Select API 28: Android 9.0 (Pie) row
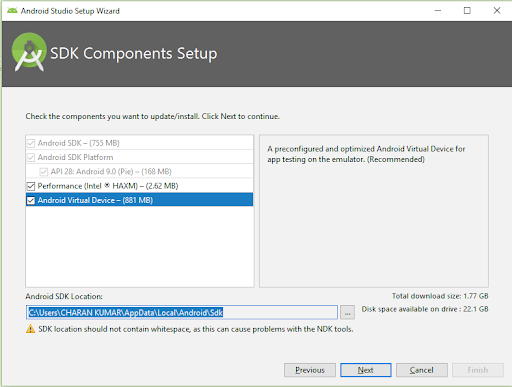This screenshot has width=512, height=387. [139, 171]
